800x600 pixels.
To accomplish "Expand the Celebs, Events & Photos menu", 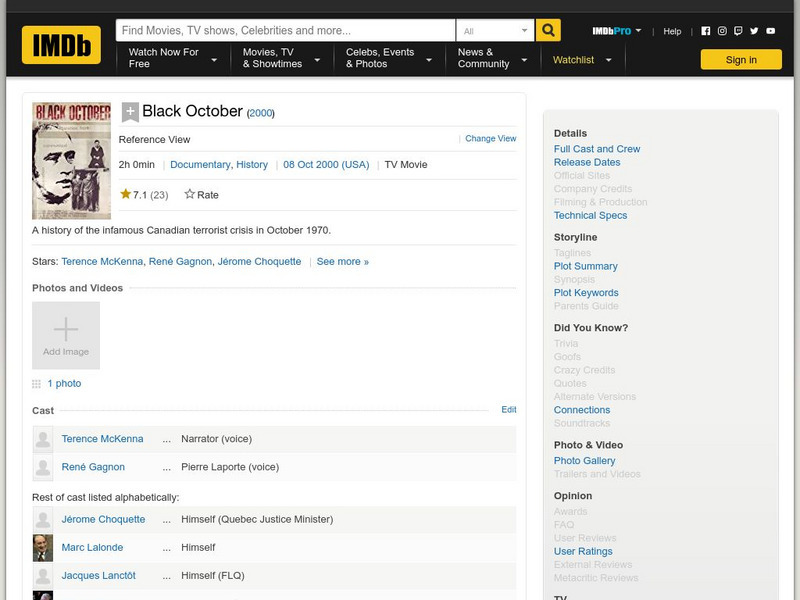I will (x=381, y=59).
